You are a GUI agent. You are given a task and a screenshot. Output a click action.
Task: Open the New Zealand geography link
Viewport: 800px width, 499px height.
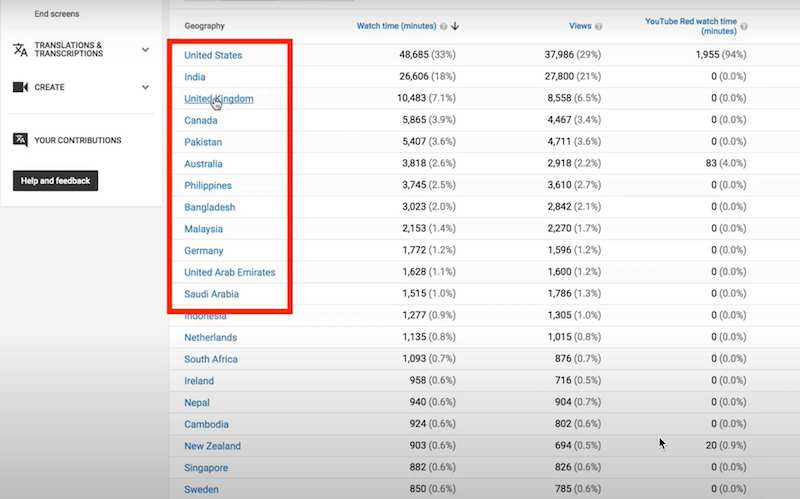click(x=212, y=446)
